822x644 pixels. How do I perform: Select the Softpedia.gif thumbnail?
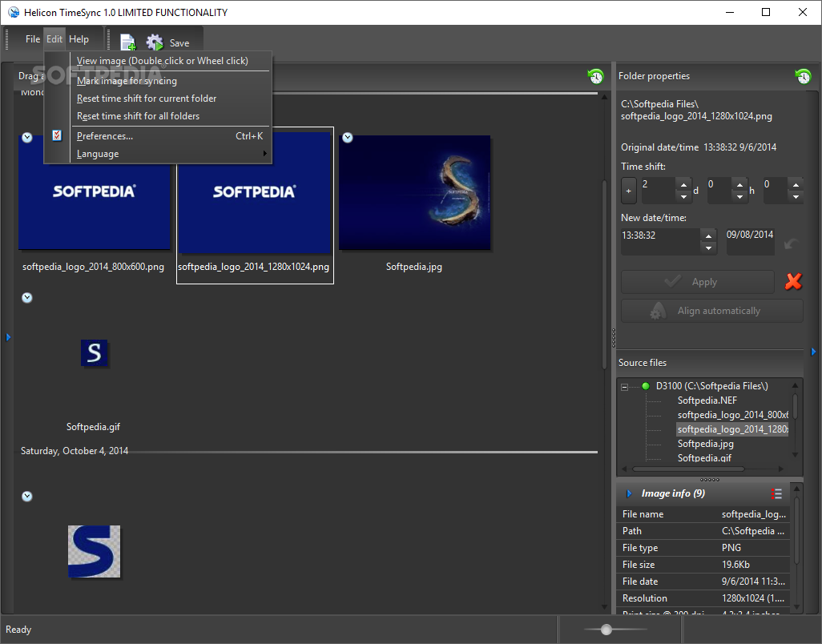pos(95,353)
